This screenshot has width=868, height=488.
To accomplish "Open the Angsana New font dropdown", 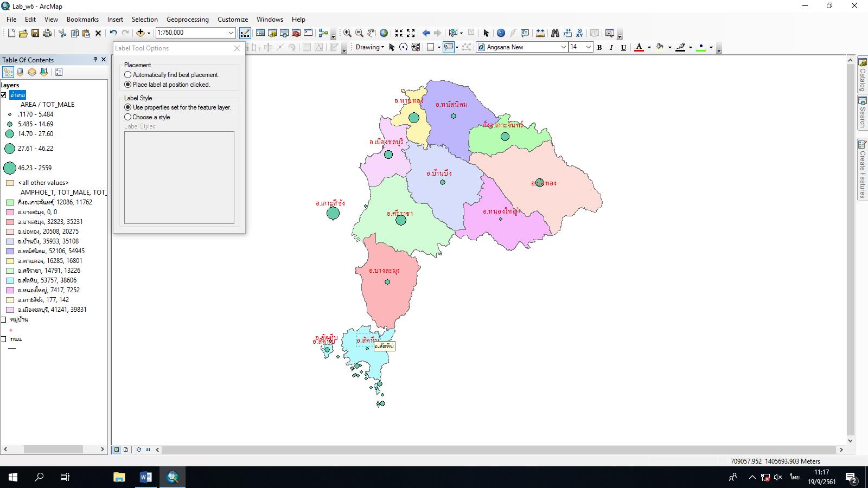I will (x=563, y=47).
